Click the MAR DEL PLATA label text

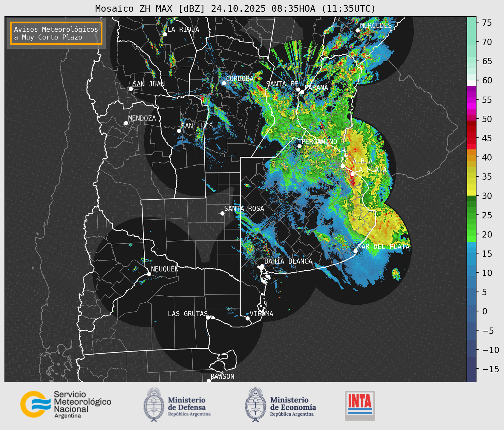pyautogui.click(x=383, y=246)
